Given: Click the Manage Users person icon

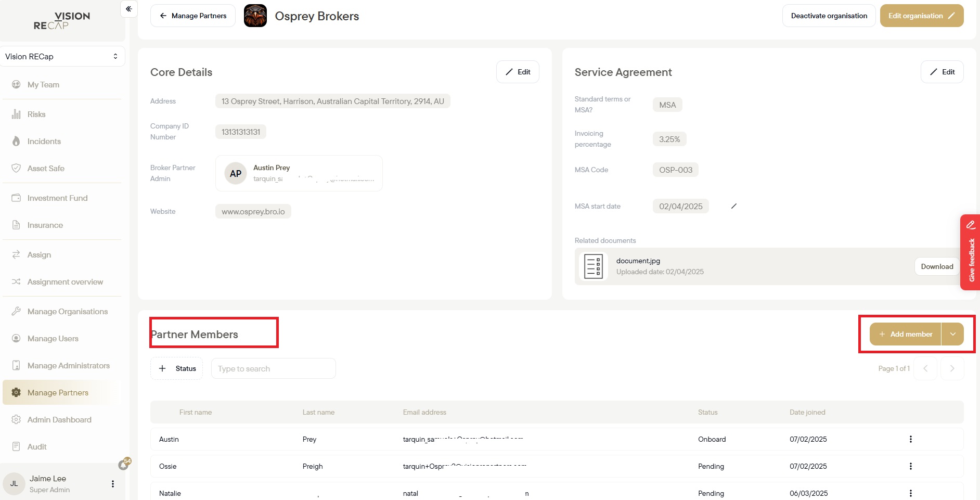Looking at the screenshot, I should coord(16,338).
